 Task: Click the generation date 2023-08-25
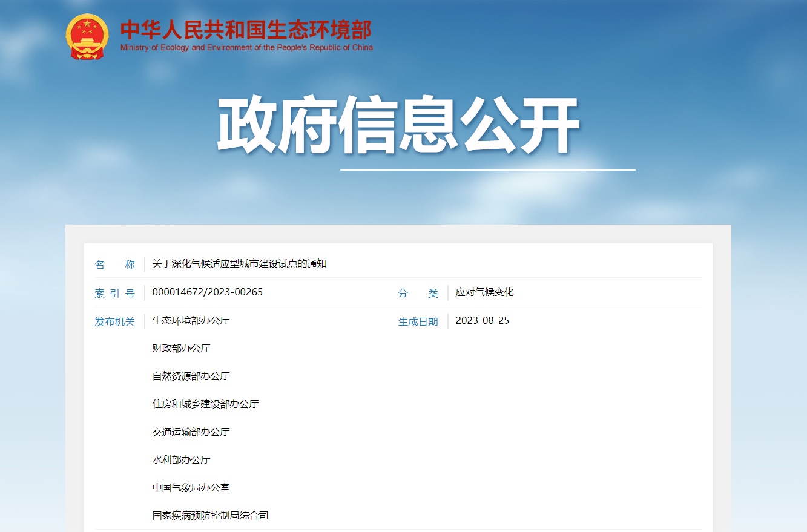[482, 321]
